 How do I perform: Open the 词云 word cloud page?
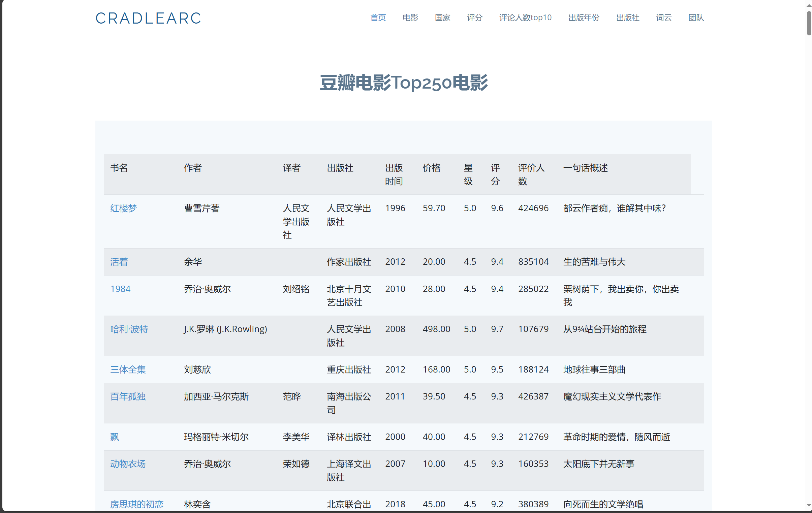(663, 18)
